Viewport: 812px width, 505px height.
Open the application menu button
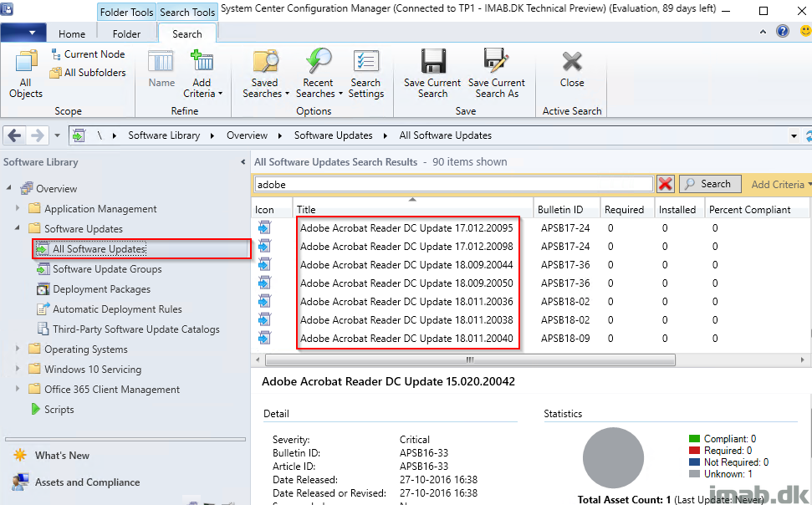coord(23,33)
